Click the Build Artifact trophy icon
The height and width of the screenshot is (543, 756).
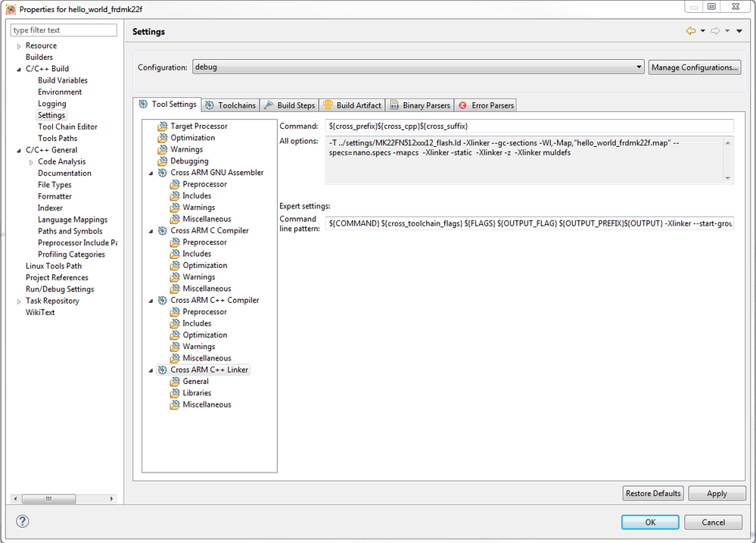point(328,105)
